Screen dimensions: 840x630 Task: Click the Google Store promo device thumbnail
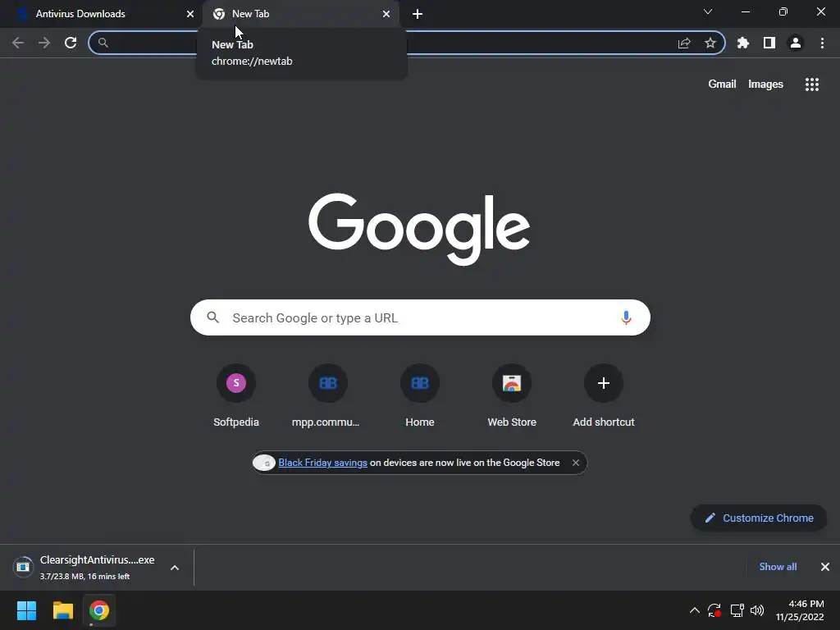pyautogui.click(x=264, y=463)
